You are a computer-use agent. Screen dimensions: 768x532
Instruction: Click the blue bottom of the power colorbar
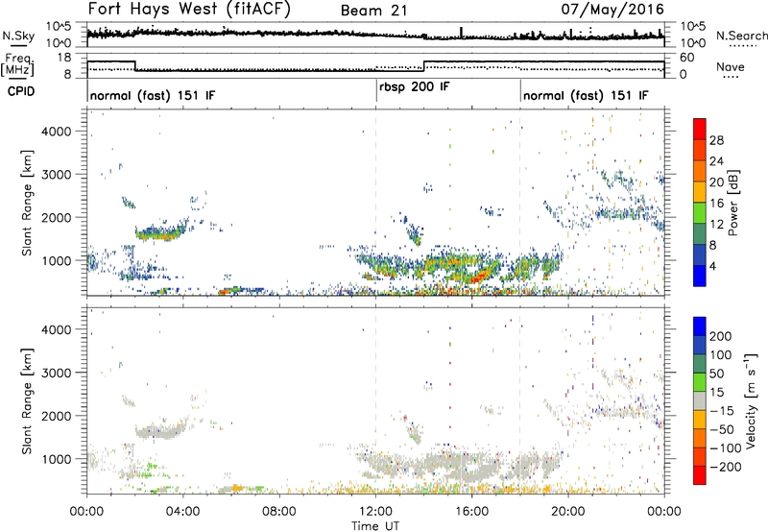pos(700,276)
